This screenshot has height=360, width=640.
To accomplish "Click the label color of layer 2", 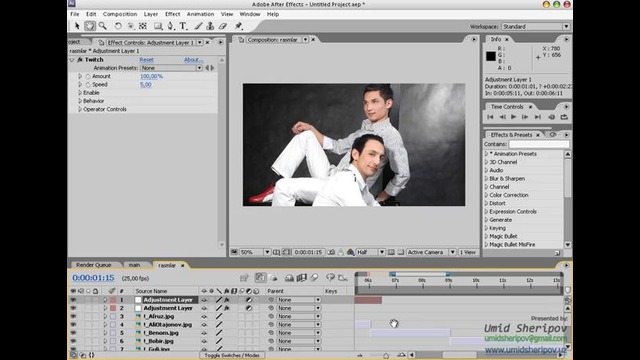I will point(113,308).
